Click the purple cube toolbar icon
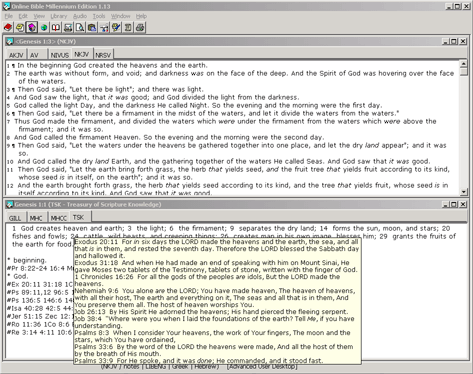Image resolution: width=473 pixels, height=374 pixels. click(32, 27)
